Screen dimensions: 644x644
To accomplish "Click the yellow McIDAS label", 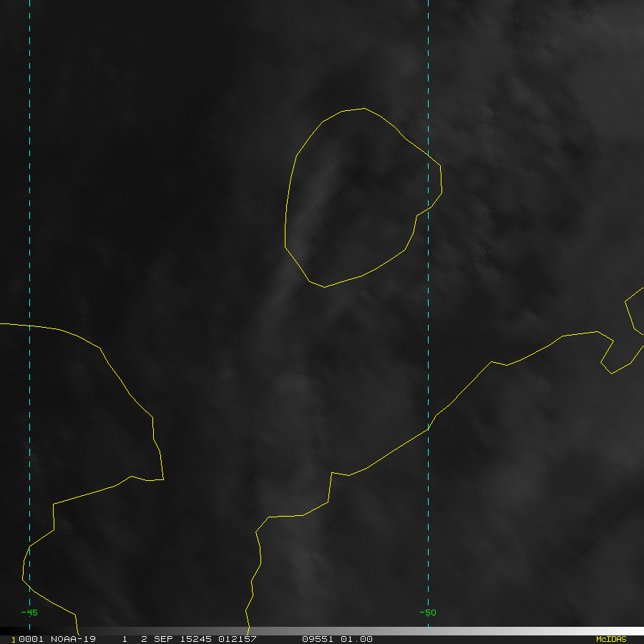I will click(x=610, y=639).
